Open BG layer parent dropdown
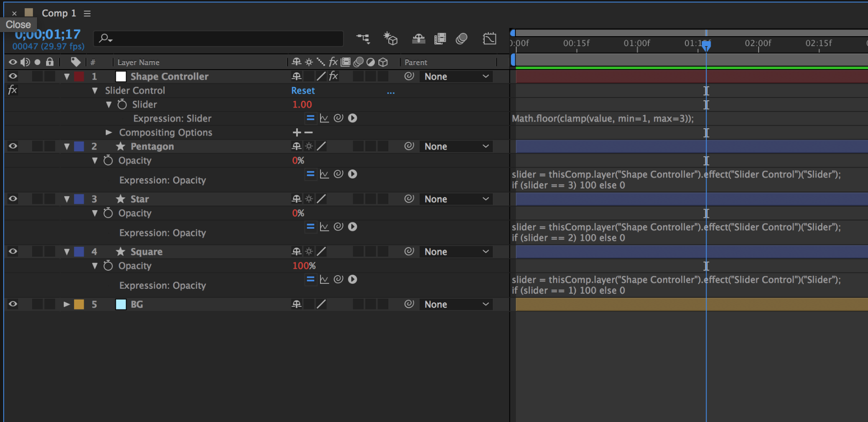The width and height of the screenshot is (868, 422). (456, 304)
